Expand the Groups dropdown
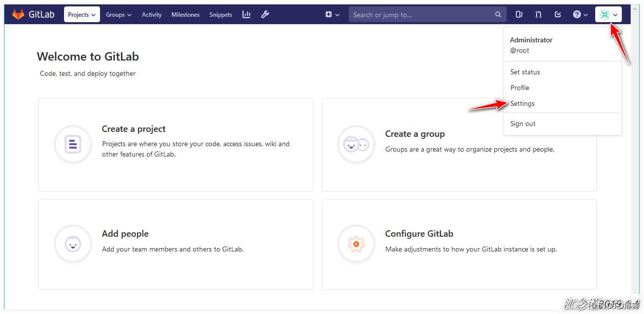 tap(119, 15)
